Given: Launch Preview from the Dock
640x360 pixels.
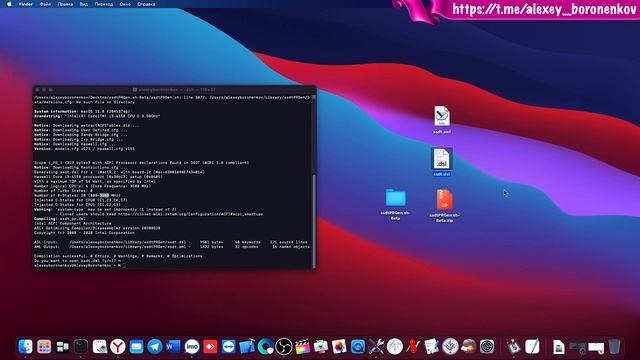Looking at the screenshot, I should coord(100,347).
